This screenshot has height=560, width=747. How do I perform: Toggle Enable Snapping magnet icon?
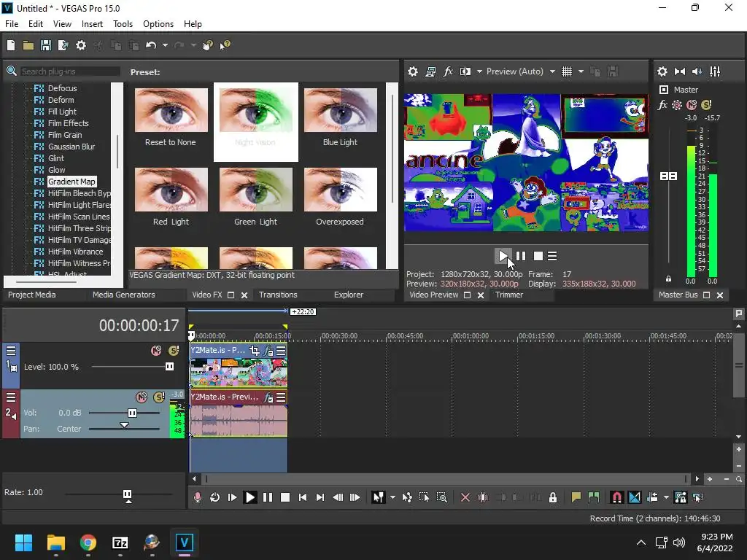pos(616,497)
